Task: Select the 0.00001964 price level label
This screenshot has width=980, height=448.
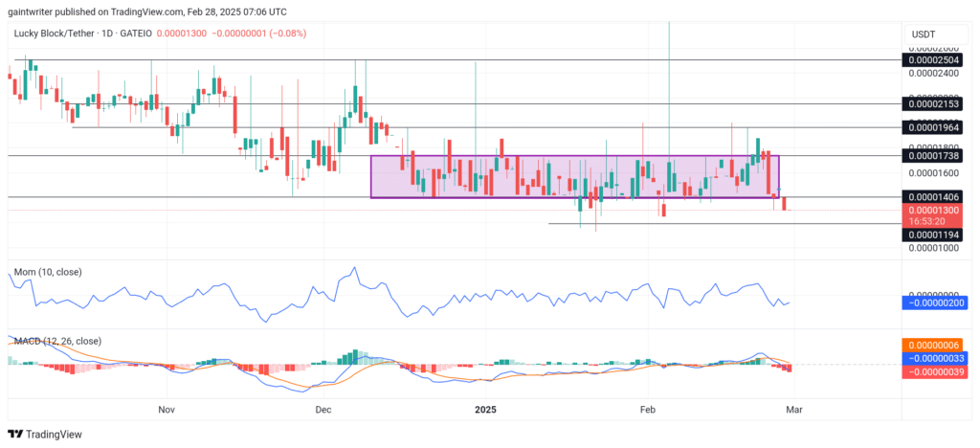Action: click(932, 127)
